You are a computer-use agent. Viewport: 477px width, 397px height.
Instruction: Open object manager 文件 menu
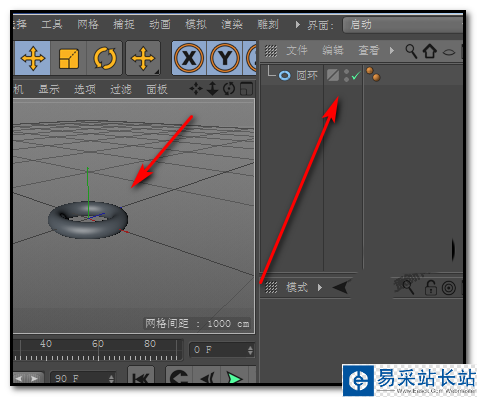[x=297, y=51]
